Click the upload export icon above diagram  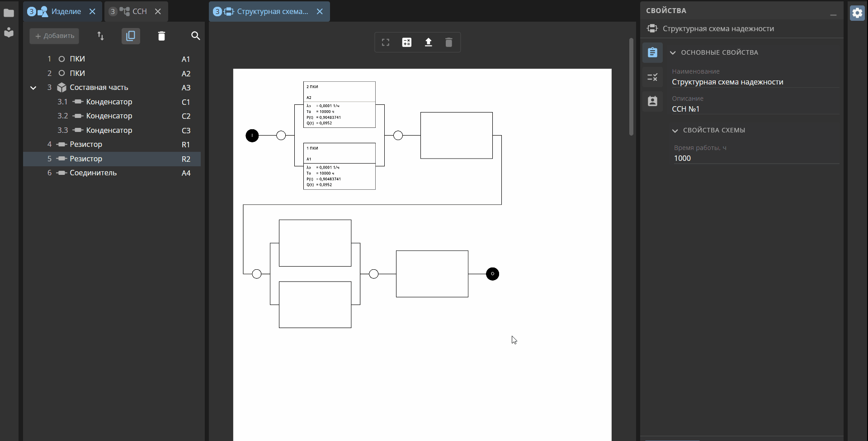click(x=429, y=42)
